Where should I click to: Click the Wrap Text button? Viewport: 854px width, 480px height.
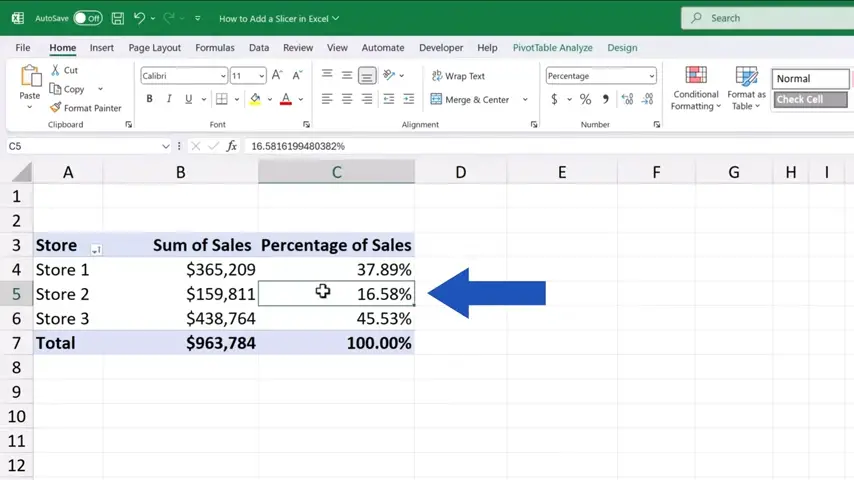tap(458, 76)
